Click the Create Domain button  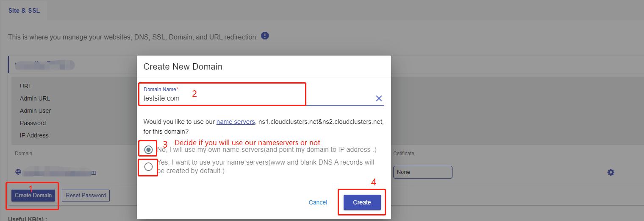tap(33, 196)
